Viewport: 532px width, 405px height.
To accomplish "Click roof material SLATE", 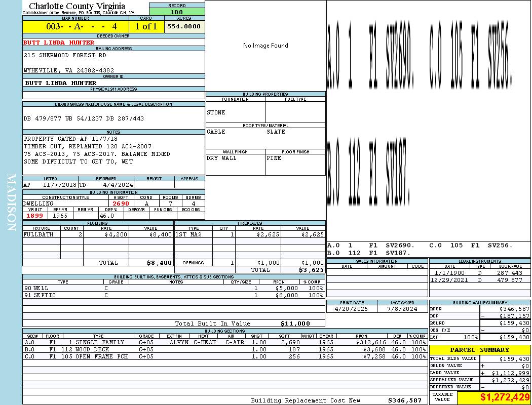I will click(276, 132).
